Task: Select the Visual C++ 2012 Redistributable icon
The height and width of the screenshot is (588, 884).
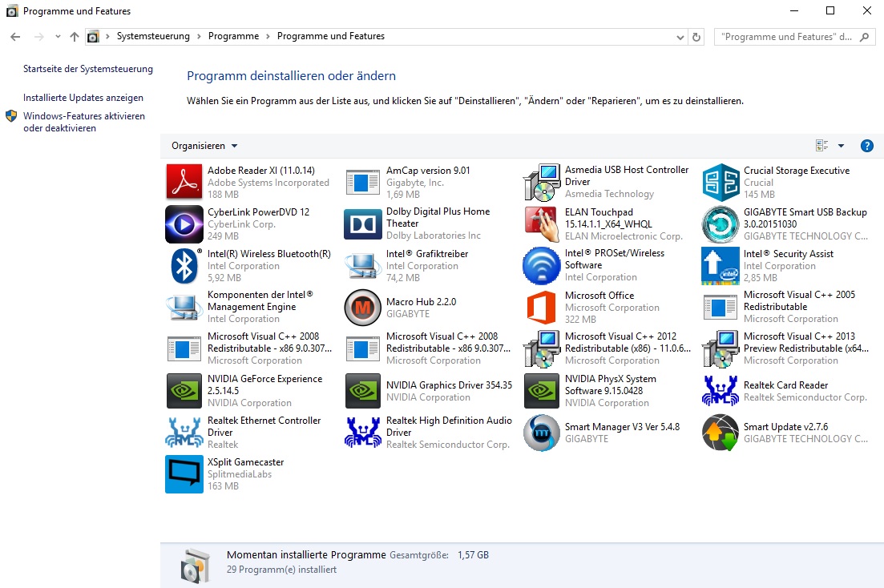Action: 542,349
